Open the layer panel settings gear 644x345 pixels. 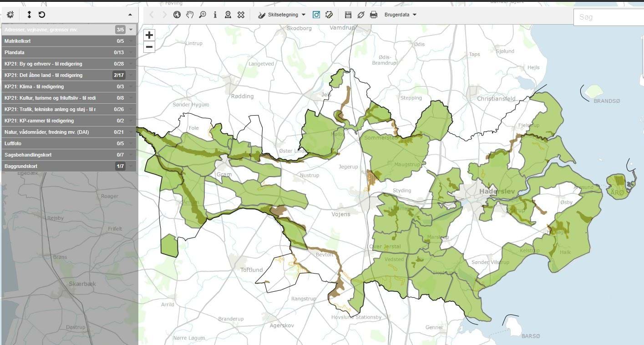[x=10, y=15]
